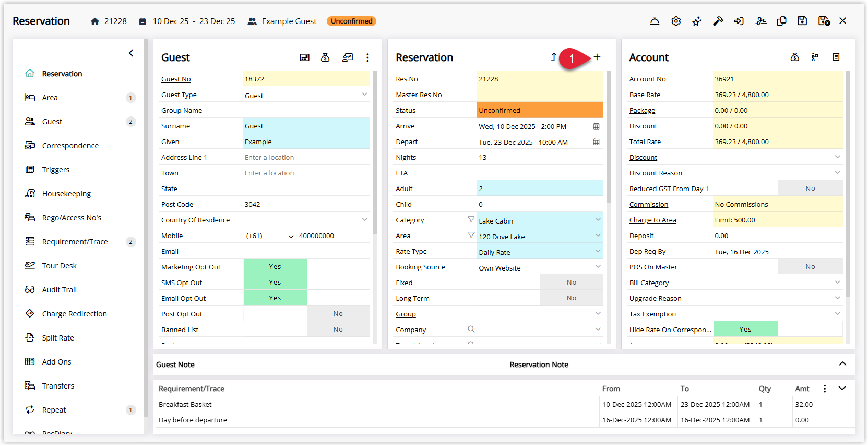The height and width of the screenshot is (446, 868).
Task: Click the Breakfast Basket requirement row
Action: tap(504, 404)
